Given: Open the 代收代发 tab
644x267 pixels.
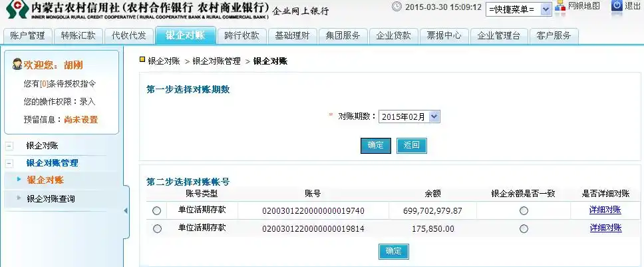Looking at the screenshot, I should (129, 36).
